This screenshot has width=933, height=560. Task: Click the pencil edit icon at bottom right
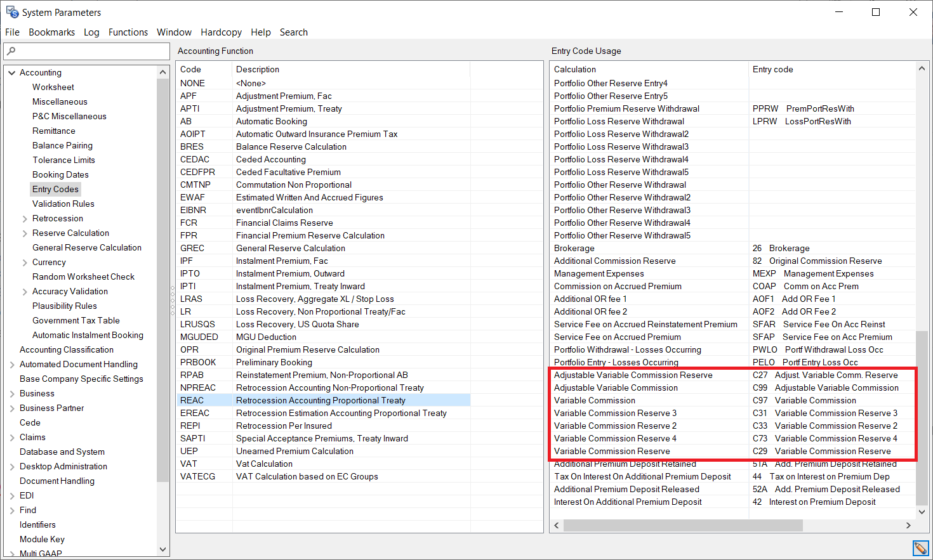point(920,548)
